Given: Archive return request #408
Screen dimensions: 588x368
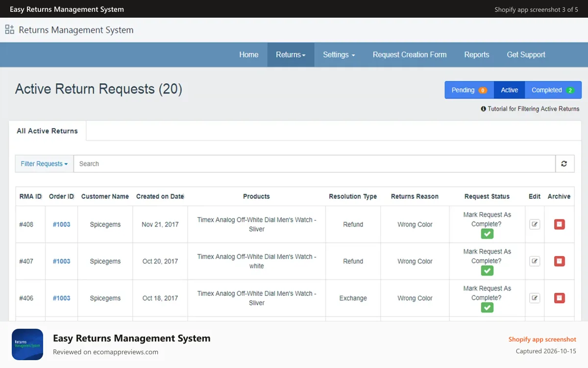Looking at the screenshot, I should [560, 224].
